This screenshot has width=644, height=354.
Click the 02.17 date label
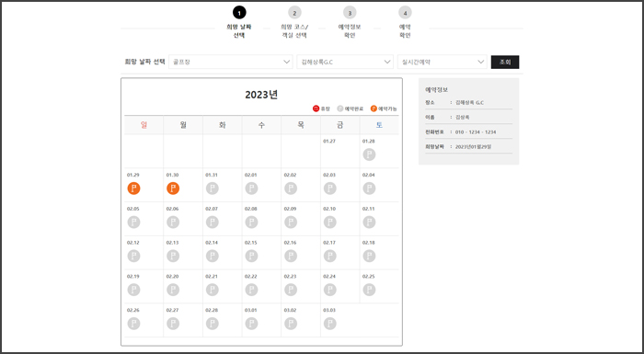coord(329,243)
